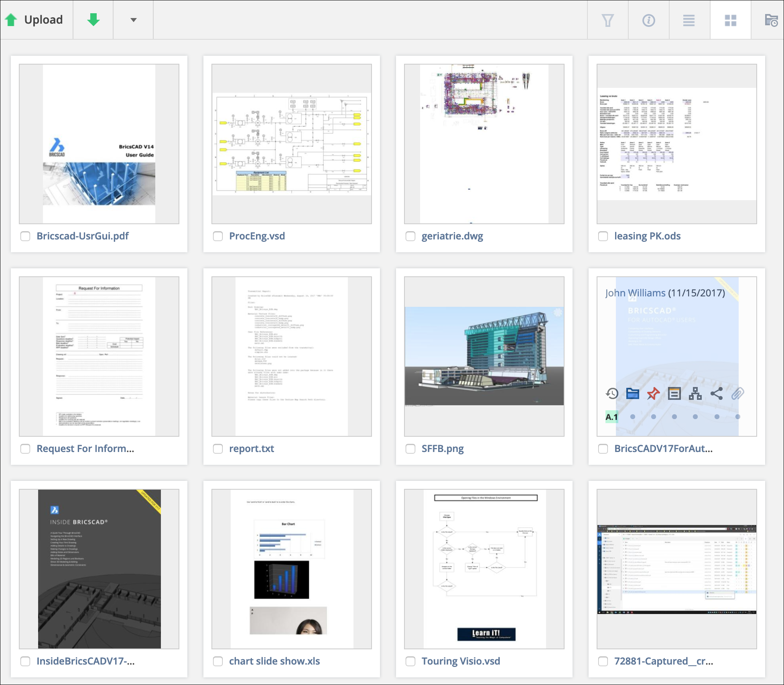Click the blue folder icon on BricsCADV17ForAut card

(x=633, y=393)
